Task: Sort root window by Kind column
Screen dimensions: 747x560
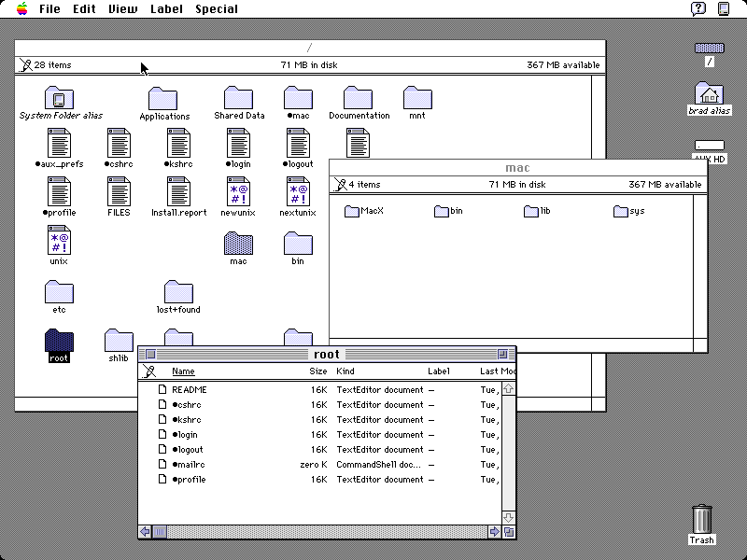Action: (345, 371)
